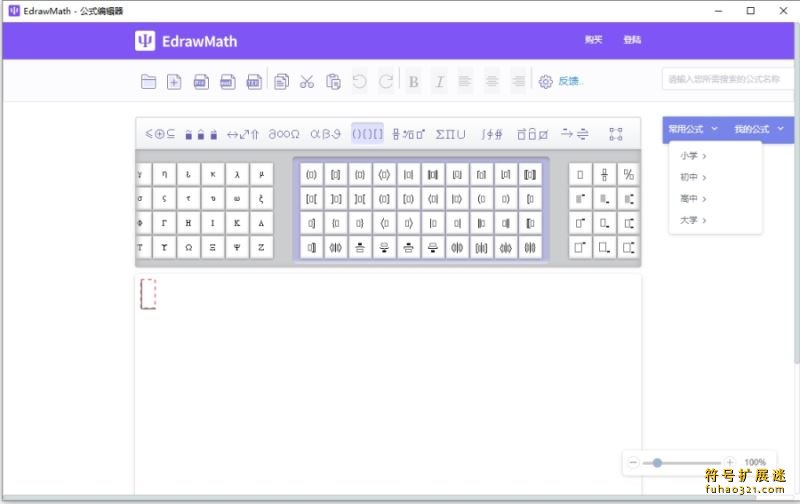Image resolution: width=800 pixels, height=504 pixels.
Task: Insert Greek letter μ
Action: (x=261, y=174)
